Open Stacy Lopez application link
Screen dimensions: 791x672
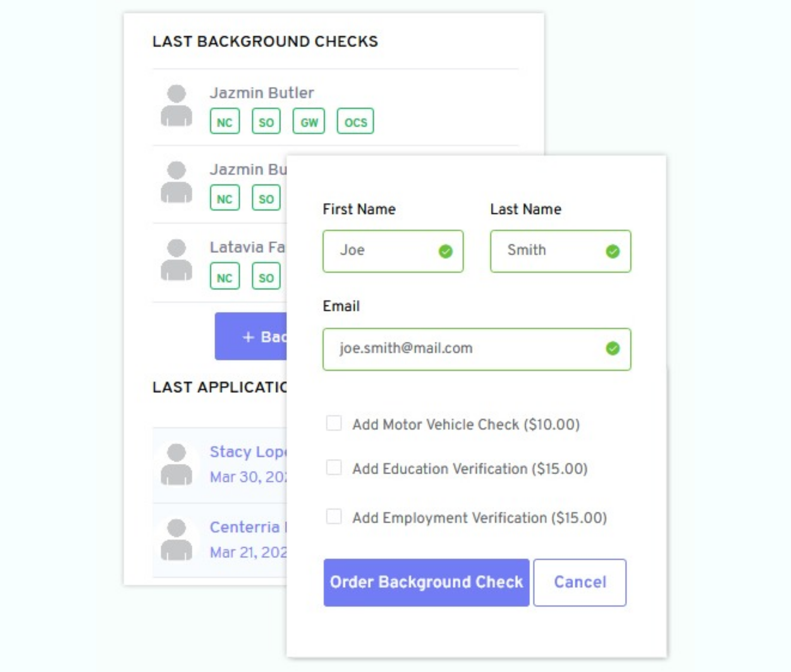pyautogui.click(x=248, y=452)
